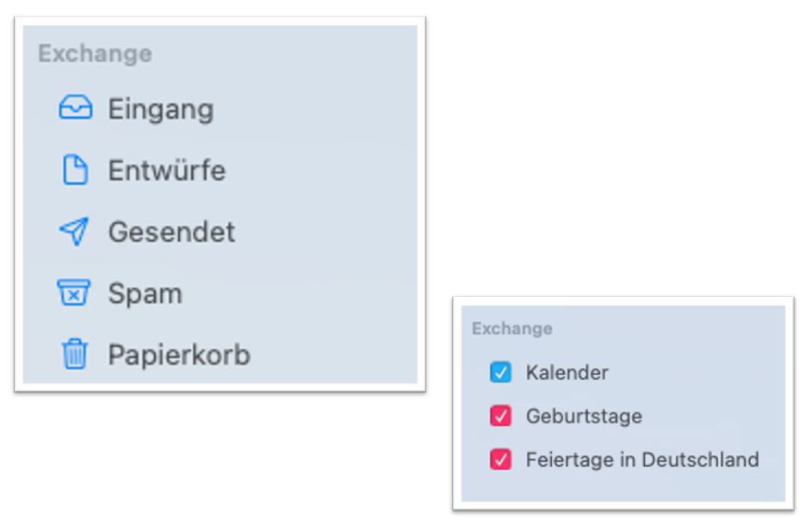
Task: Click the Entwürfe document icon
Action: 76,170
